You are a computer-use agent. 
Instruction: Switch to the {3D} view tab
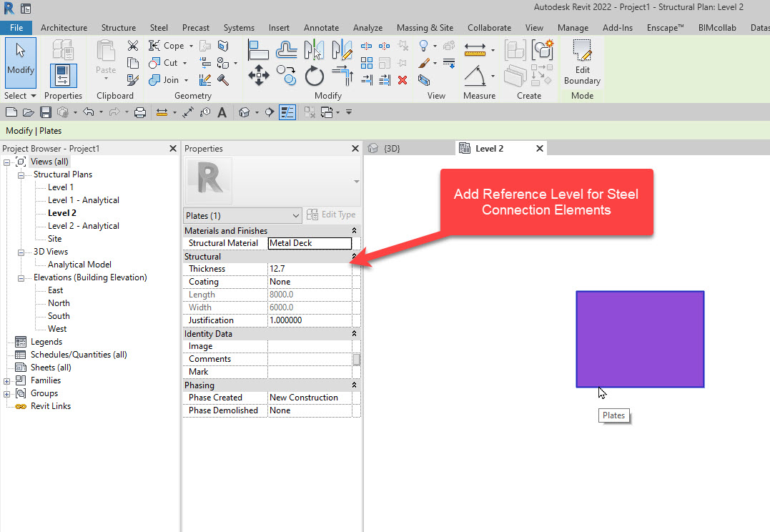[x=391, y=148]
